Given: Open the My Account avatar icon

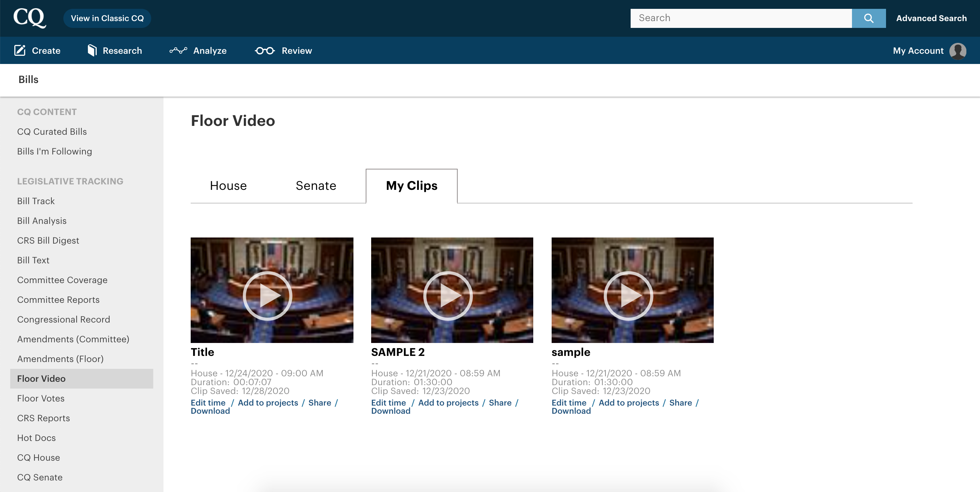Looking at the screenshot, I should [x=958, y=51].
